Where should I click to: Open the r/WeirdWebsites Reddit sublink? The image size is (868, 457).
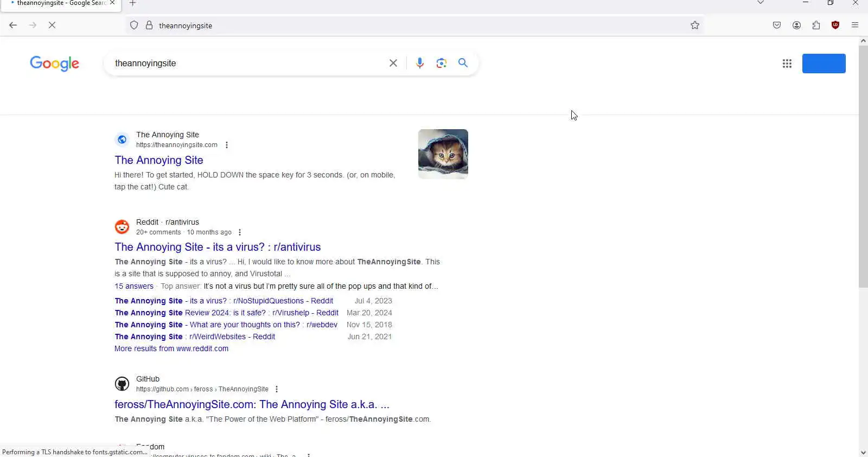pos(195,337)
